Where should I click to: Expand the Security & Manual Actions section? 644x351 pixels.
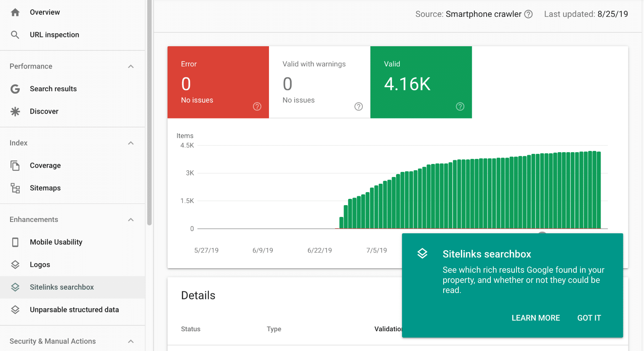coord(130,341)
